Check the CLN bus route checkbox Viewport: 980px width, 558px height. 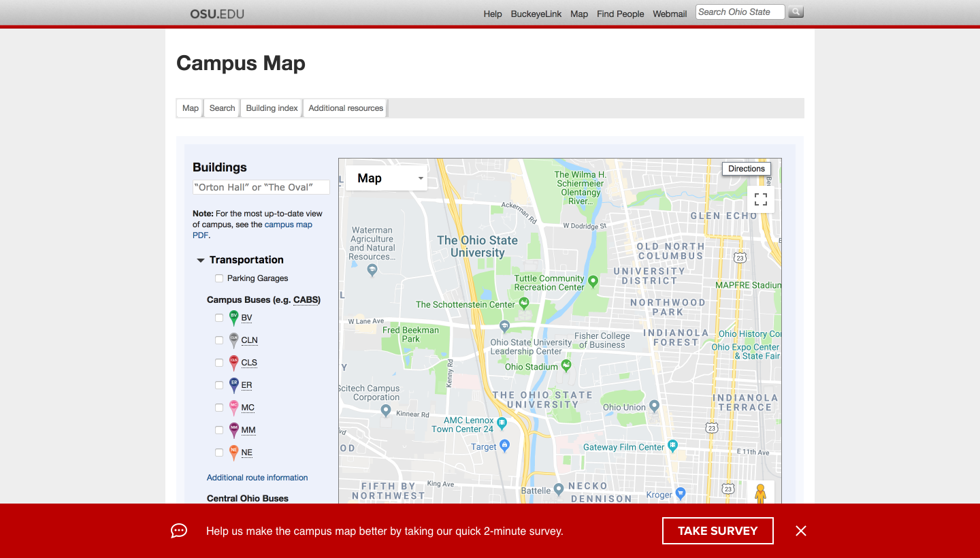(219, 340)
